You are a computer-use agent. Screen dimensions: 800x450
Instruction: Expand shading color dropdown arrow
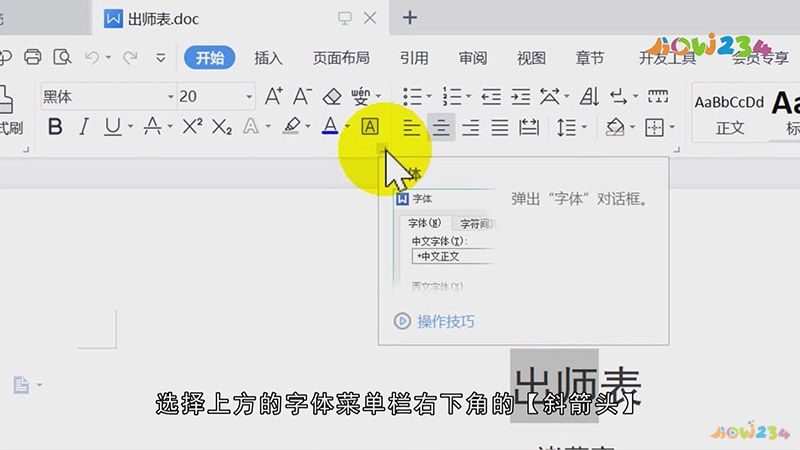(x=633, y=127)
